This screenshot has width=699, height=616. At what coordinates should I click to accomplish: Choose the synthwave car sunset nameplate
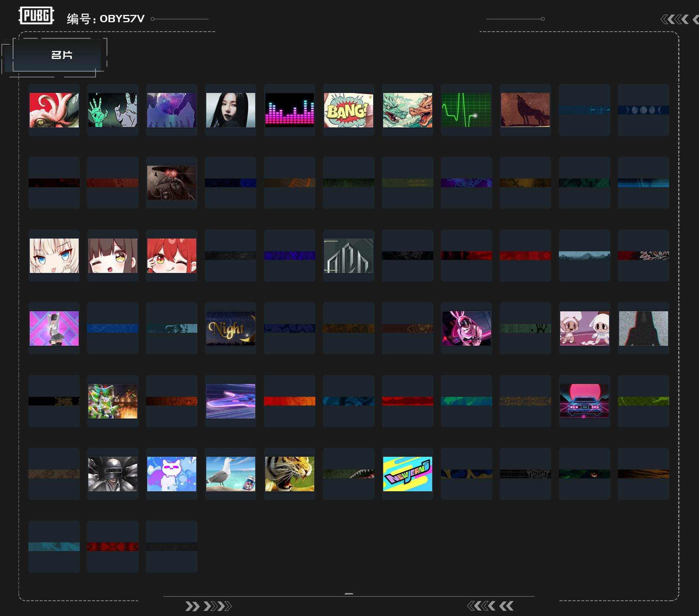[x=584, y=401]
